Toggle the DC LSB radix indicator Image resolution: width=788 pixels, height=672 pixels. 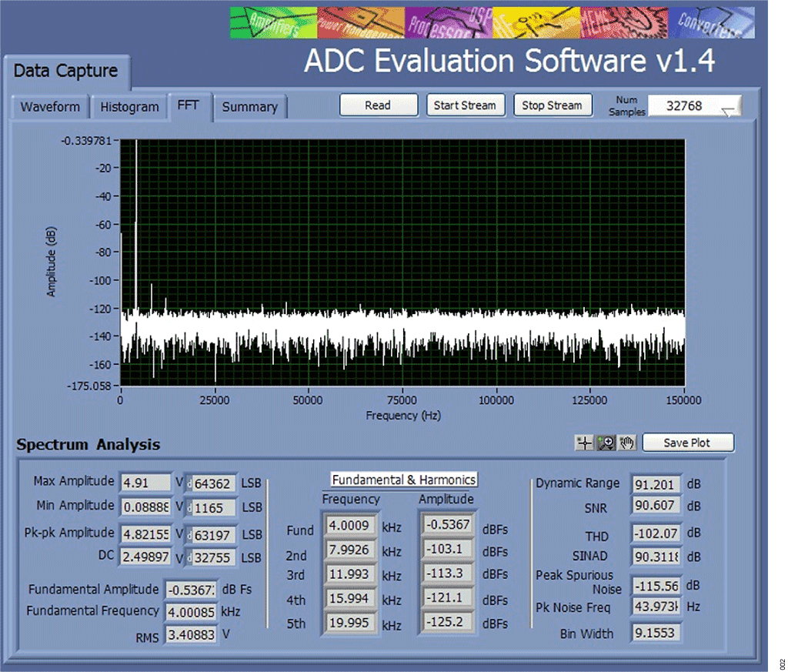(189, 558)
